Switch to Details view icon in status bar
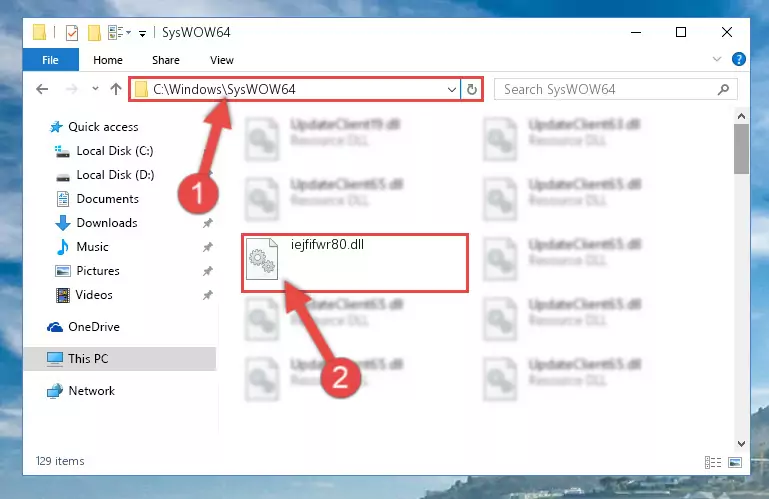This screenshot has width=769, height=499. pyautogui.click(x=713, y=462)
